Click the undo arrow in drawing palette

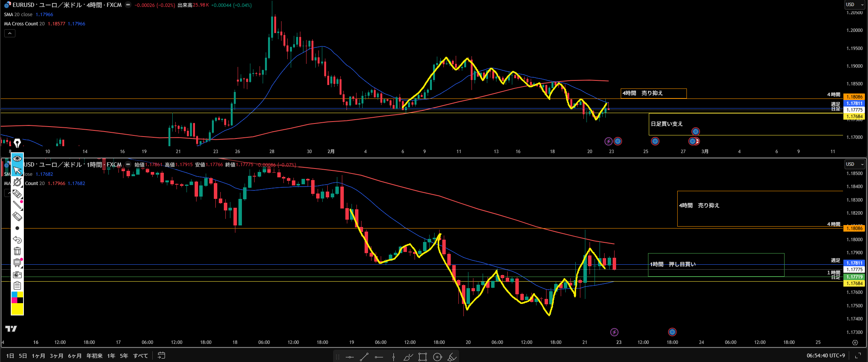pyautogui.click(x=17, y=240)
